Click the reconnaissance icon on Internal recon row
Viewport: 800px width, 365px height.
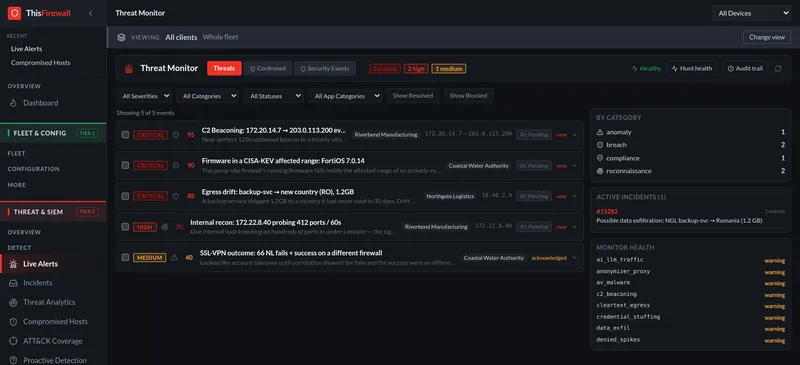click(x=164, y=227)
